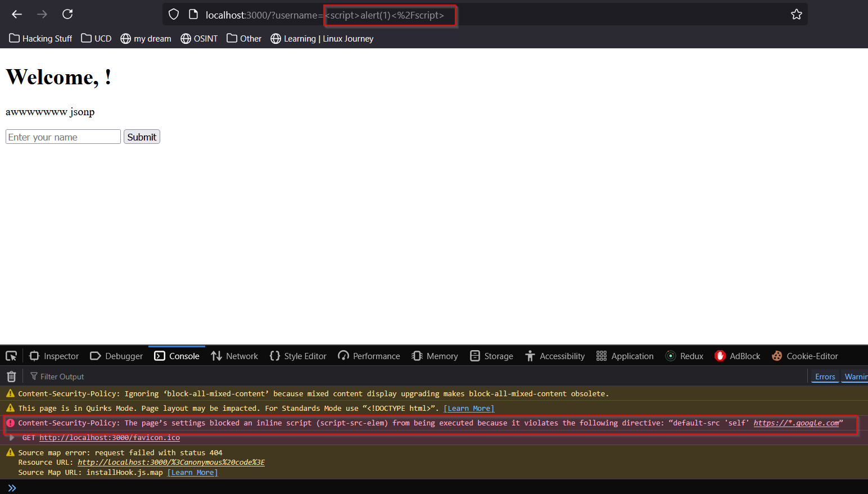
Task: Click the Enter your name input field
Action: tap(63, 137)
